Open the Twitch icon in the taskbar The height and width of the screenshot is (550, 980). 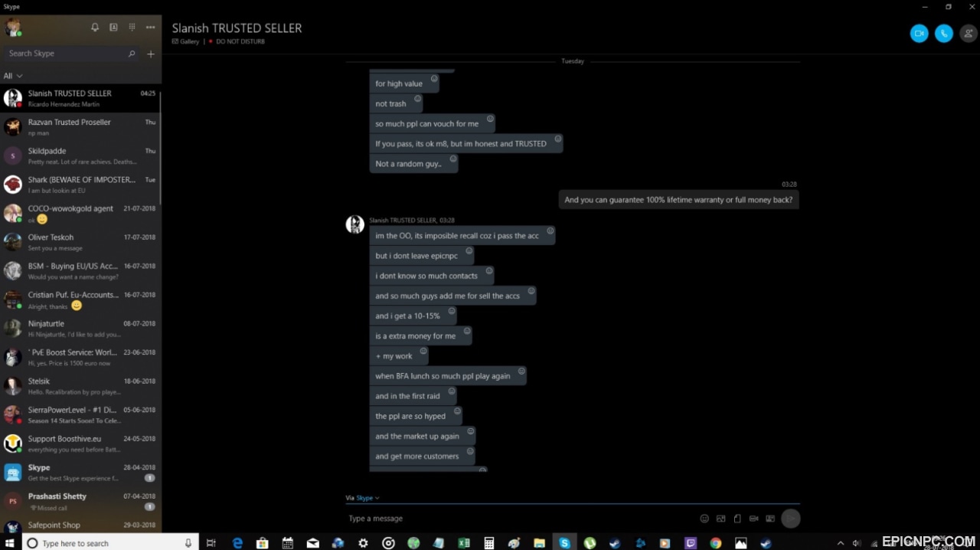click(691, 543)
